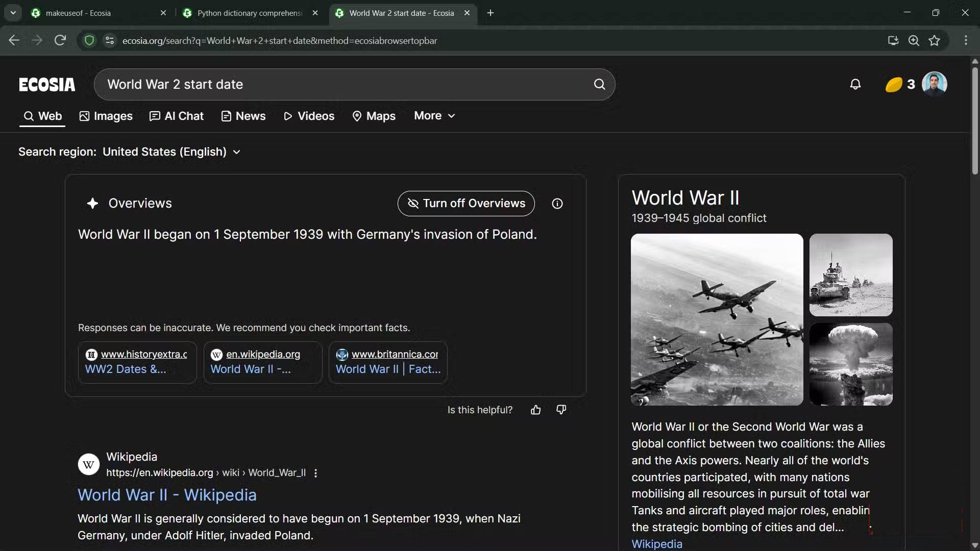This screenshot has width=980, height=551.
Task: Expand the More search categories menu
Action: (x=434, y=116)
